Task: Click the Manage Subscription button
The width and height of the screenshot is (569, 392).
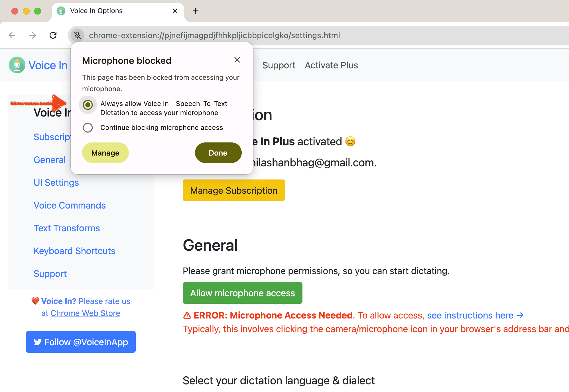Action: tap(234, 190)
